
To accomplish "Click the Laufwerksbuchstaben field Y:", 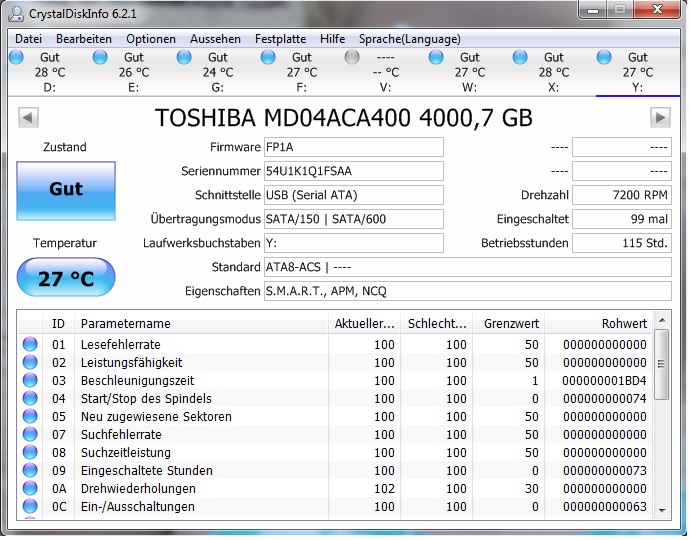I will 353,243.
